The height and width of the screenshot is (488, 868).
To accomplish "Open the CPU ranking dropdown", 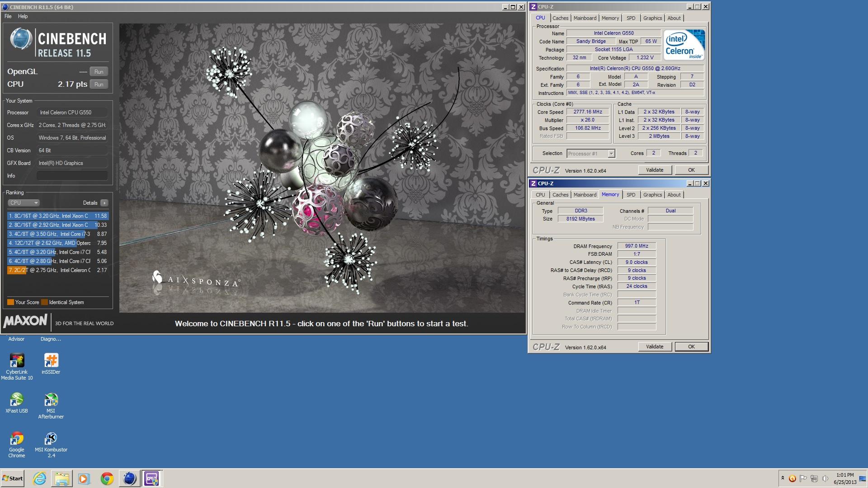I will pyautogui.click(x=24, y=203).
